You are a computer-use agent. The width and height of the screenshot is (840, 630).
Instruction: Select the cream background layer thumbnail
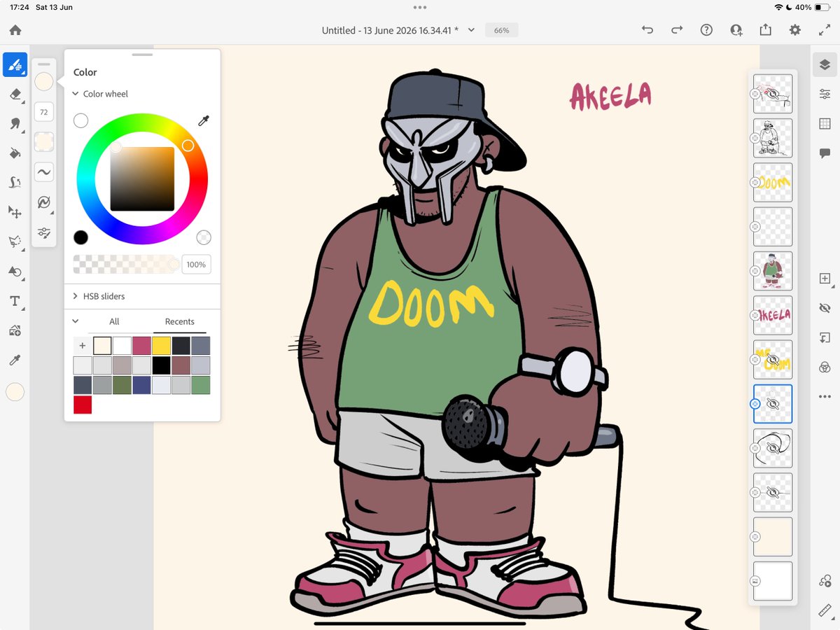(773, 537)
